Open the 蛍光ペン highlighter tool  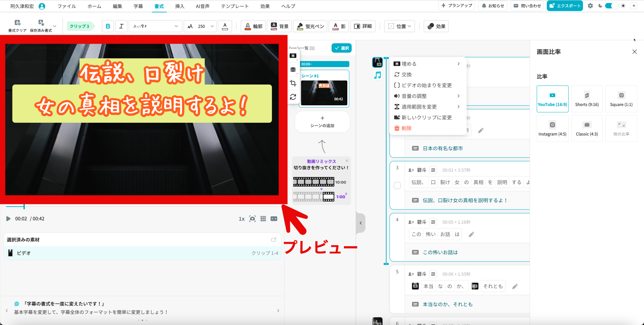point(310,26)
